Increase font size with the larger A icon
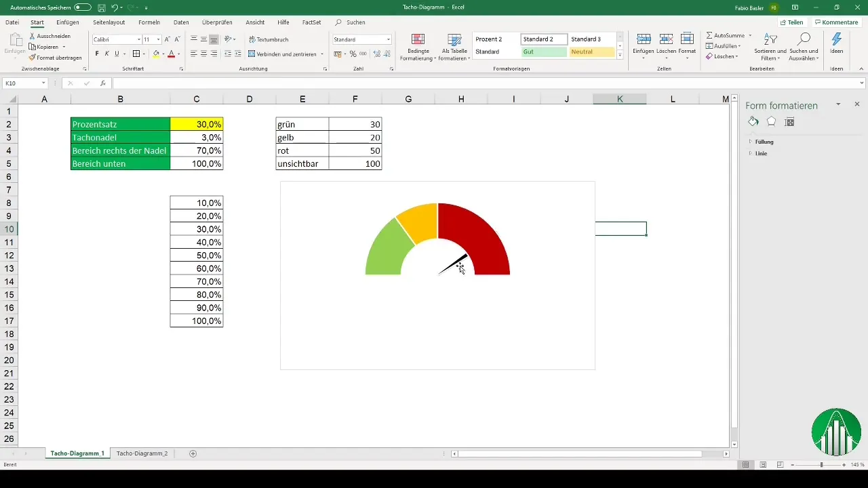This screenshot has width=868, height=488. 167,39
